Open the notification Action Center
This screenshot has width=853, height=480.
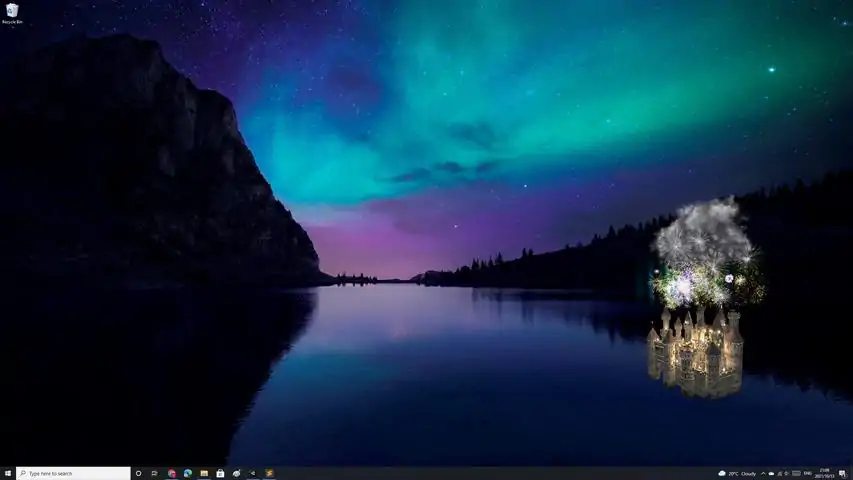[842, 473]
